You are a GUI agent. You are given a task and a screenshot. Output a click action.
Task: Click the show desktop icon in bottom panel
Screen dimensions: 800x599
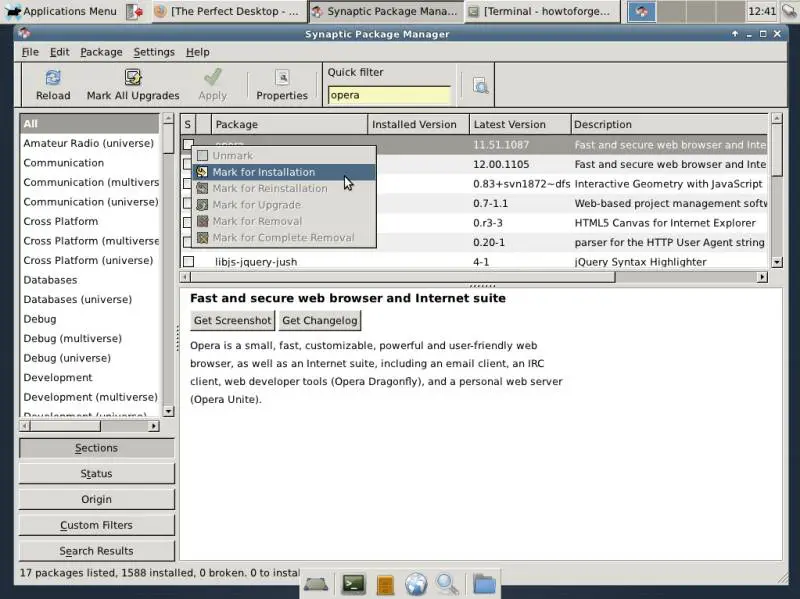coord(316,584)
